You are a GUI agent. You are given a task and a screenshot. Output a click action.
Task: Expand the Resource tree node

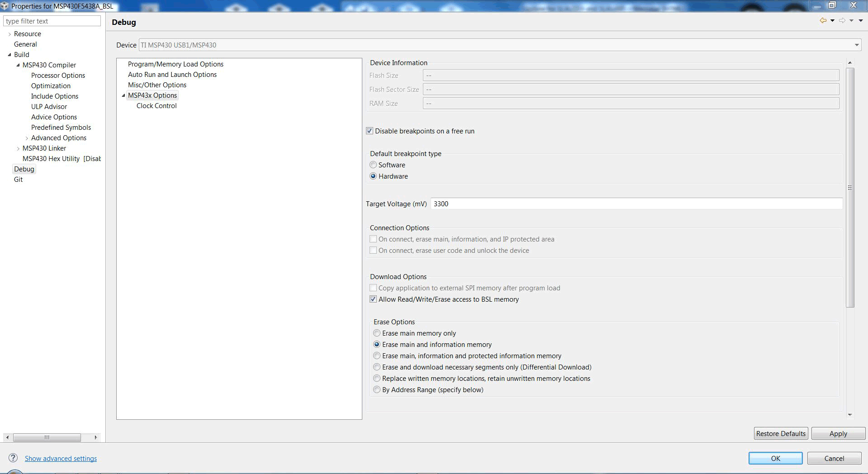pyautogui.click(x=9, y=34)
